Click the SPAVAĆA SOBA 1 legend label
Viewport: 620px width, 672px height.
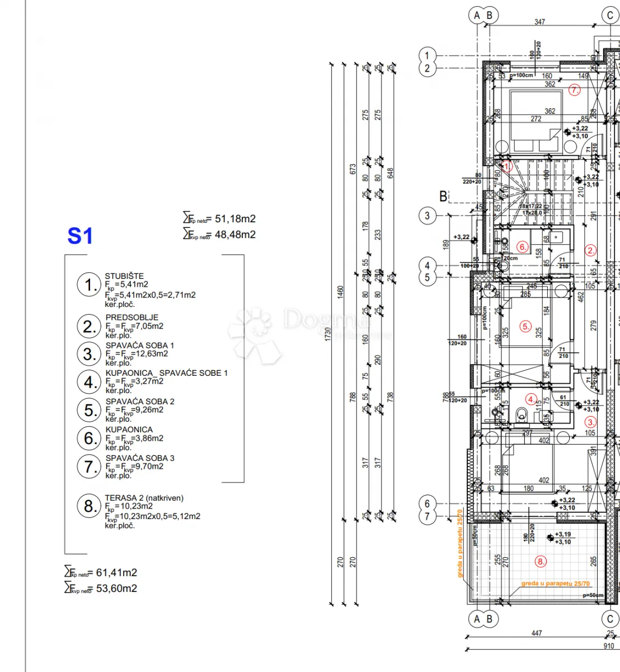(x=140, y=345)
